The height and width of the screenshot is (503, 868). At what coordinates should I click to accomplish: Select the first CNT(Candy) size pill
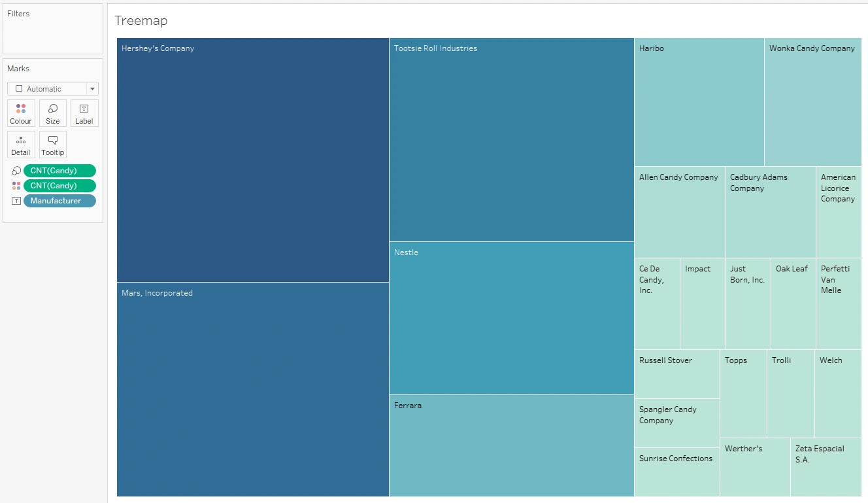tap(59, 171)
